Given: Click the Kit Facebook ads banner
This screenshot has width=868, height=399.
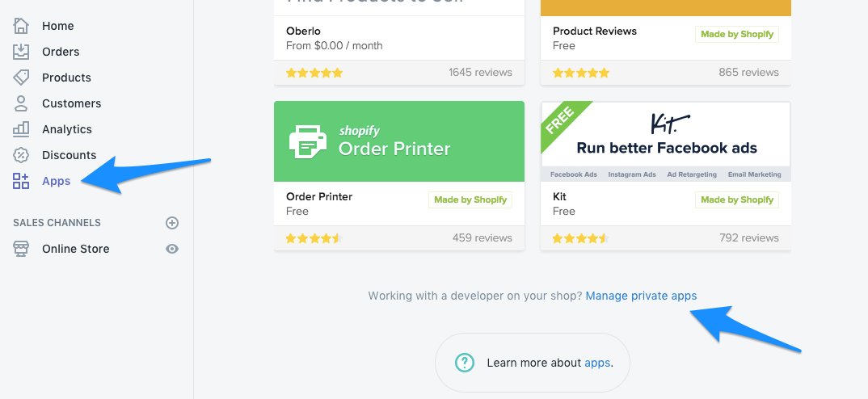Looking at the screenshot, I should (665, 141).
